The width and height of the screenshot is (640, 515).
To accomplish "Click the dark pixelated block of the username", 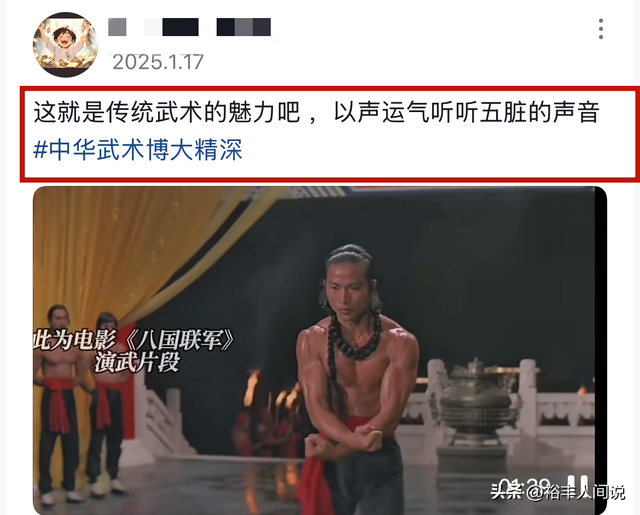I will (x=180, y=27).
